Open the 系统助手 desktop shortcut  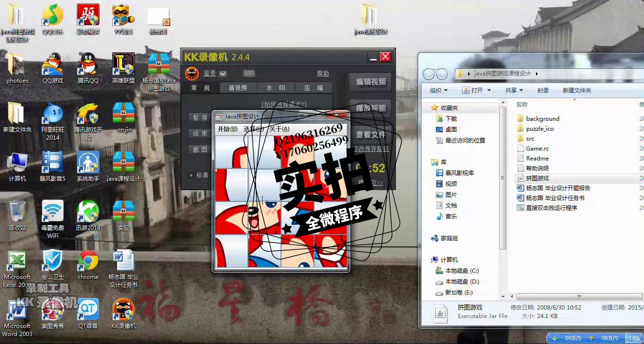pos(88,167)
